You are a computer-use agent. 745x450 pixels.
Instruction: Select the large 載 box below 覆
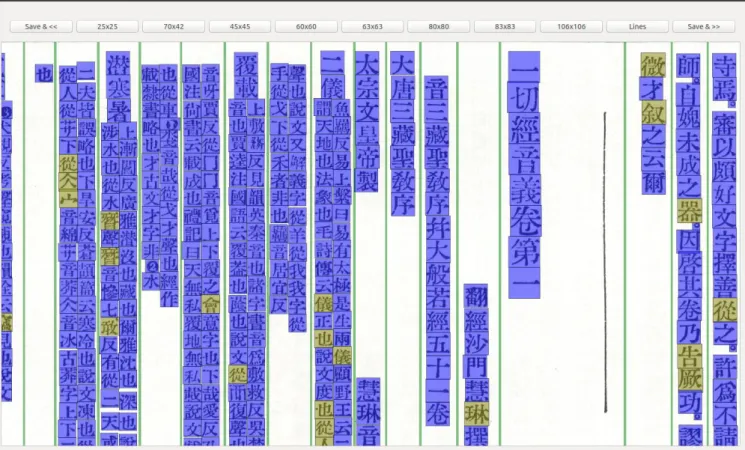(246, 88)
